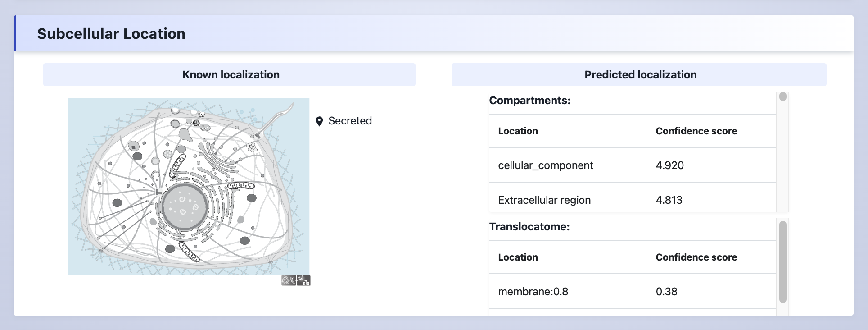Click the Subcellular Location section title
This screenshot has height=330, width=868.
pos(111,34)
